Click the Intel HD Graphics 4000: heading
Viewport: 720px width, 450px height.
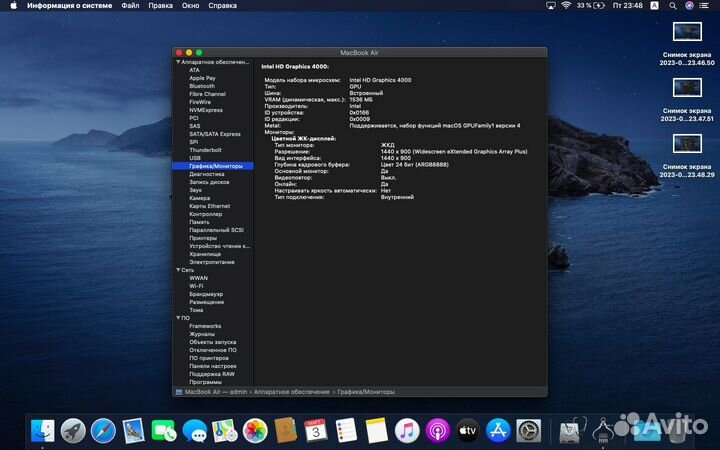tap(295, 67)
